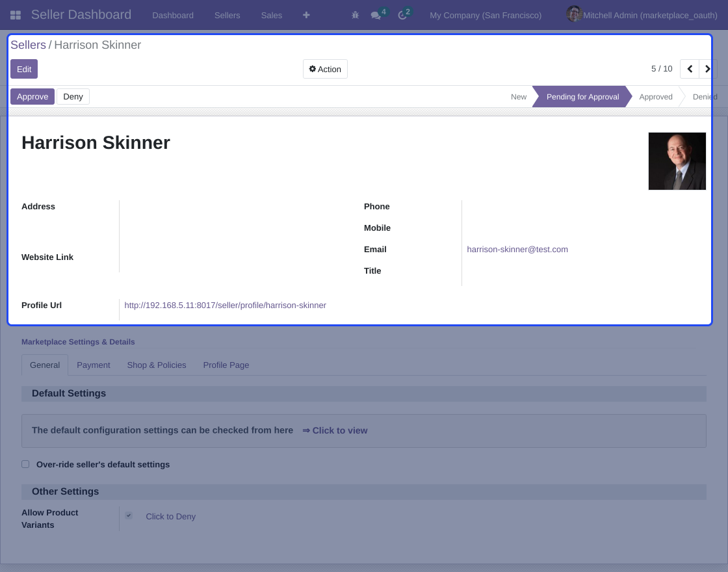Open the activities clock icon
This screenshot has height=572, width=728.
(x=402, y=16)
